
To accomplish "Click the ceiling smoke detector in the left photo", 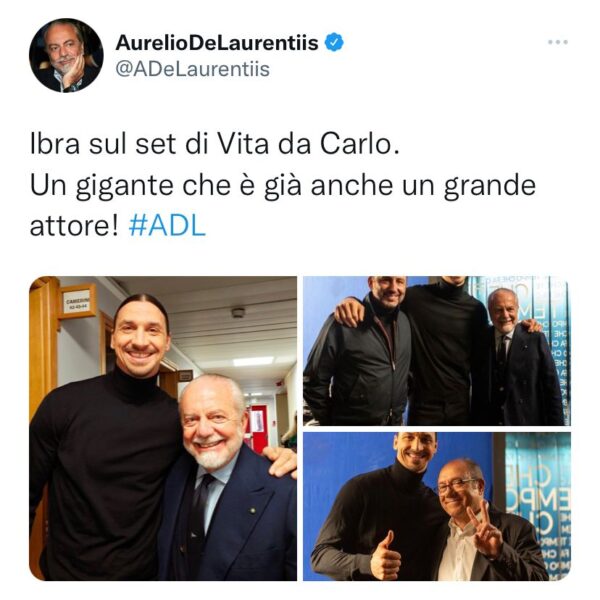I will click(x=238, y=313).
